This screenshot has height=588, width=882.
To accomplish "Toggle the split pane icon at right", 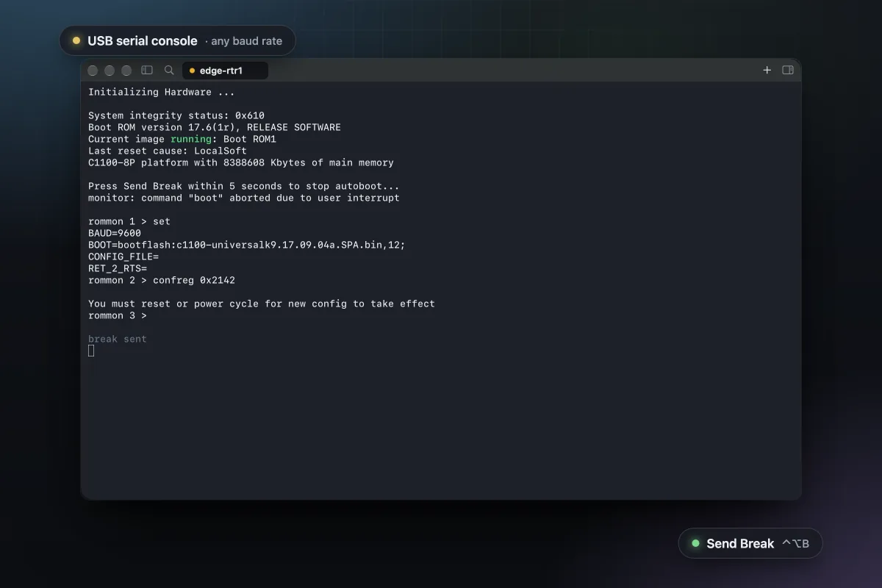I will pos(788,71).
